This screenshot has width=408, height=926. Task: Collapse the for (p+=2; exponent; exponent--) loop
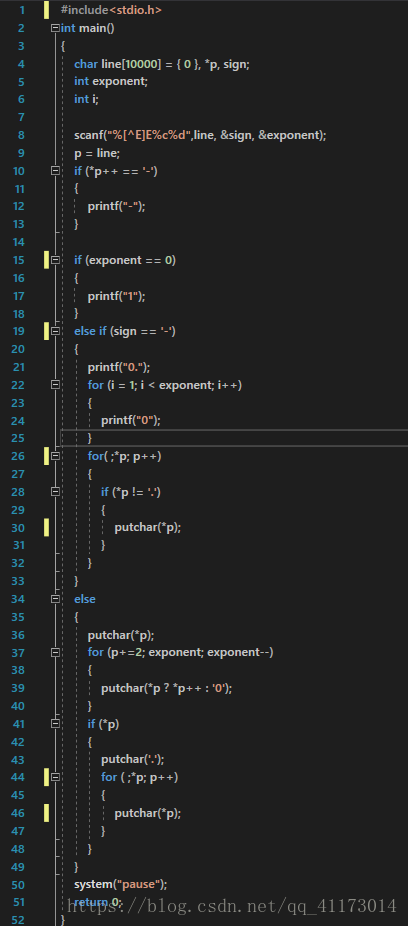point(56,652)
